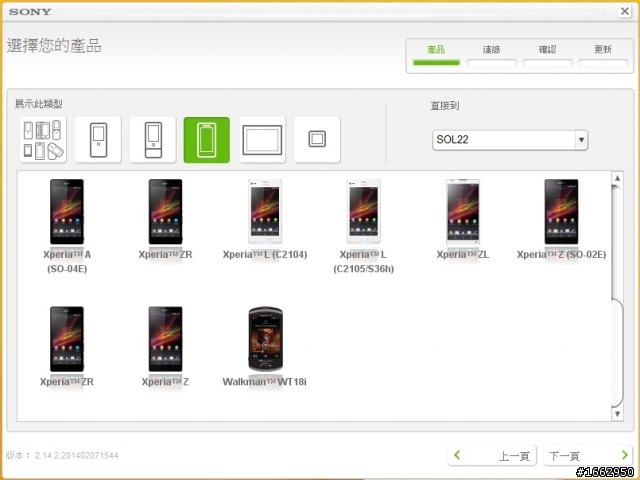
Task: Select the green touchscreen smartphone category
Action: coord(207,140)
